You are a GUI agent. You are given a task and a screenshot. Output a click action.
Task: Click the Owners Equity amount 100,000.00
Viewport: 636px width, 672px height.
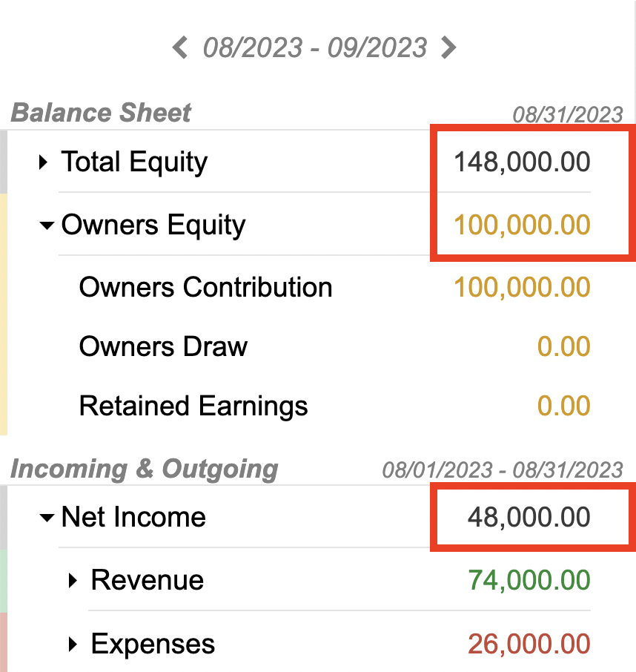click(x=521, y=225)
